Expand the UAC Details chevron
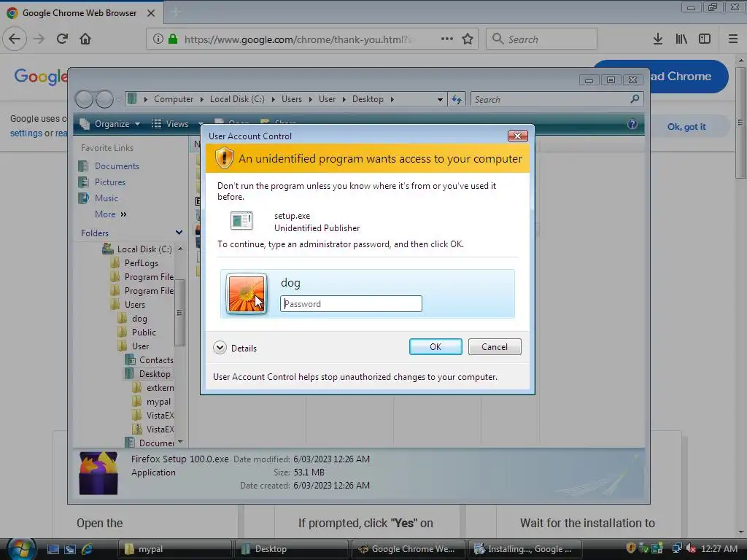This screenshot has height=560, width=747. pos(220,348)
